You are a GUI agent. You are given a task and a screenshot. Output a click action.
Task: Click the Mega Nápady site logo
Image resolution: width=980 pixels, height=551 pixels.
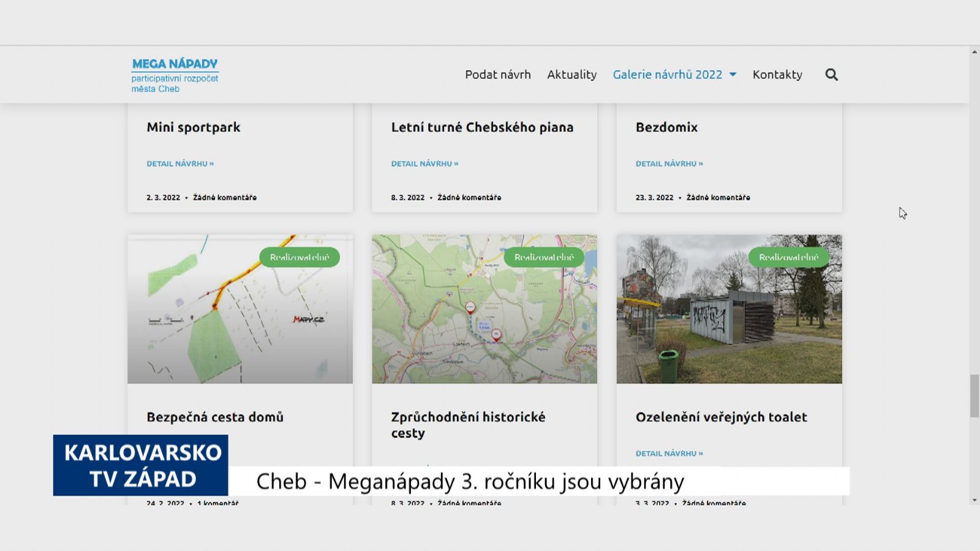[175, 75]
